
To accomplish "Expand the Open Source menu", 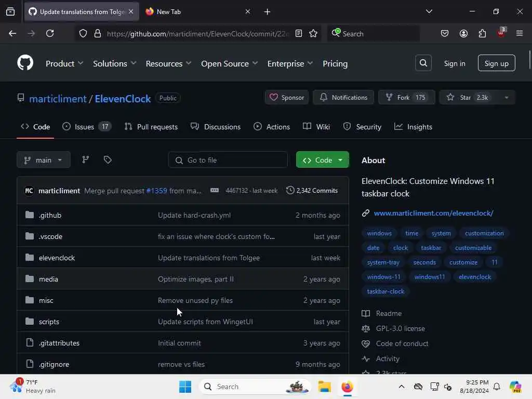I will point(229,63).
